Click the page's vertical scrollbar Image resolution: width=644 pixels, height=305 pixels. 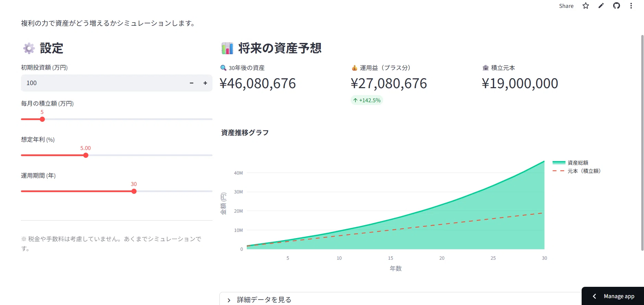642,143
